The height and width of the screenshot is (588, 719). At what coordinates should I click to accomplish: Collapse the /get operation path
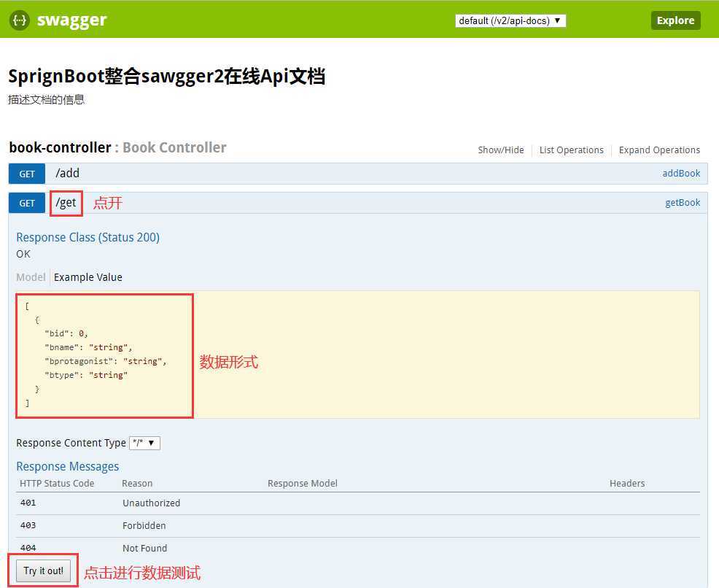click(66, 203)
